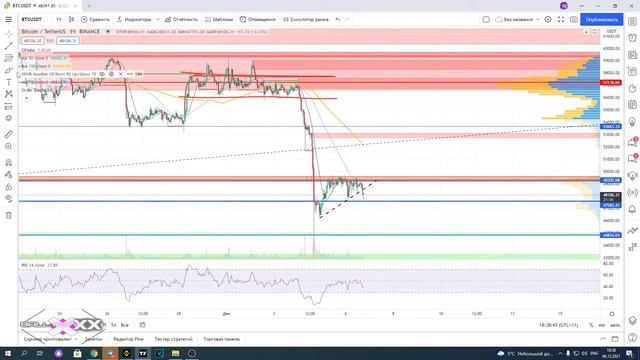Open the time axis settings gear
Viewport: 640px width, 360px height.
(611, 314)
